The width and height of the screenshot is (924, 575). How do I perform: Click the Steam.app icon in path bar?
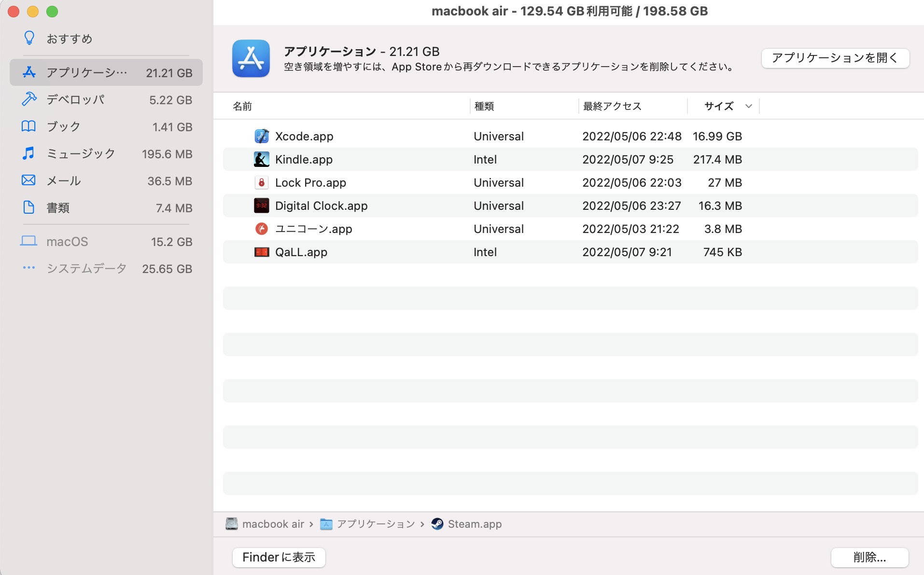point(437,524)
